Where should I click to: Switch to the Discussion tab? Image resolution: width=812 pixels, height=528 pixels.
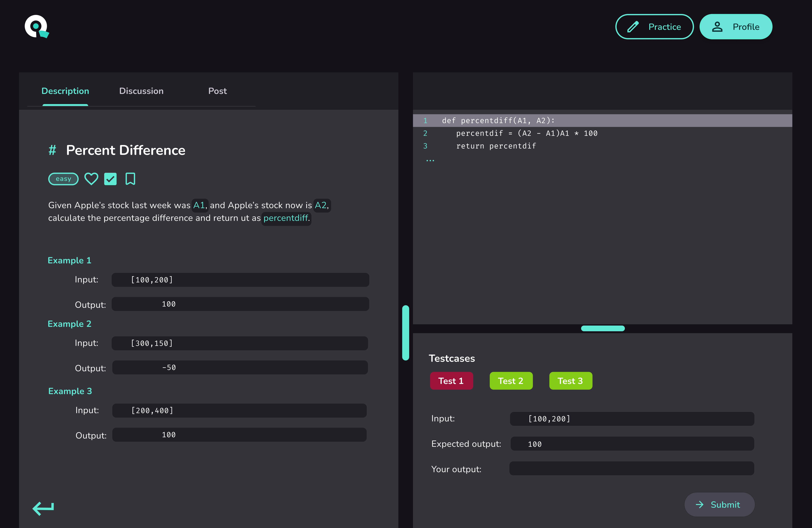tap(141, 91)
